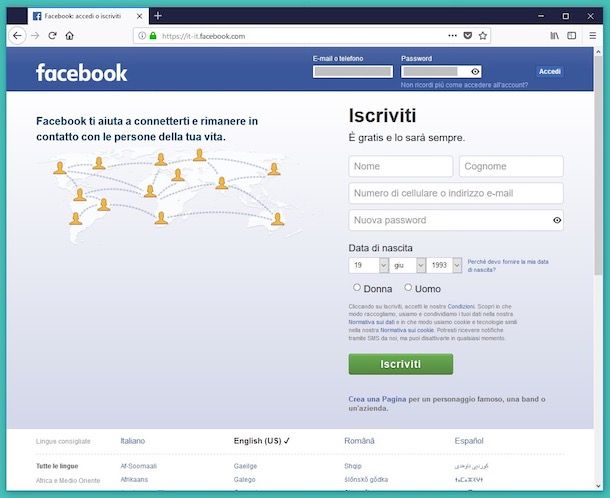Image resolution: width=610 pixels, height=498 pixels.
Task: Show login password with eye icon
Action: pyautogui.click(x=475, y=72)
